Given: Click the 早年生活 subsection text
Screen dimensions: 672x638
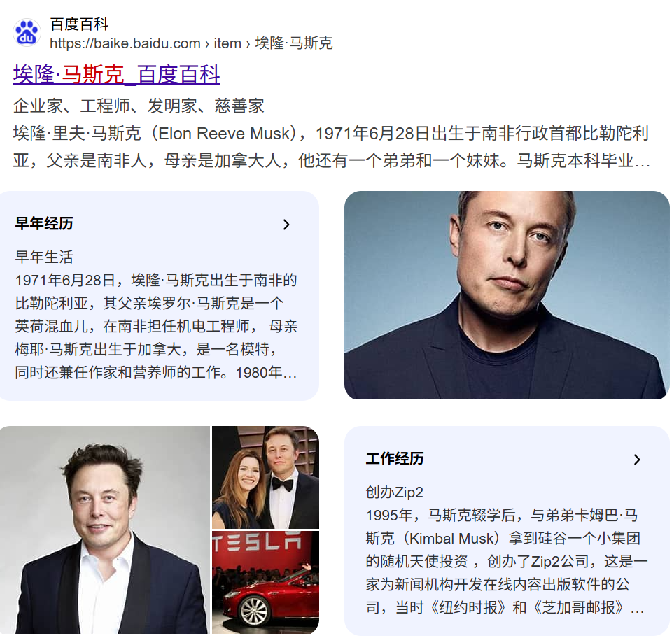Looking at the screenshot, I should point(44,257).
